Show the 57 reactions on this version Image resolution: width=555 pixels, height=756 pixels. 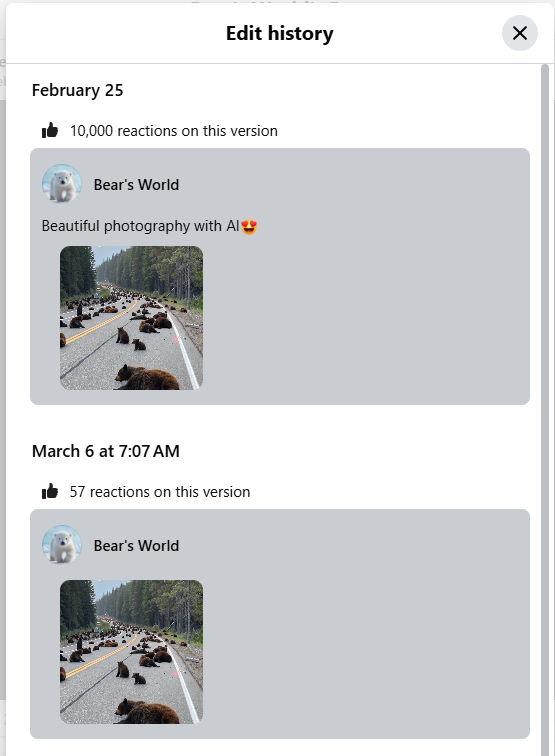pos(160,492)
